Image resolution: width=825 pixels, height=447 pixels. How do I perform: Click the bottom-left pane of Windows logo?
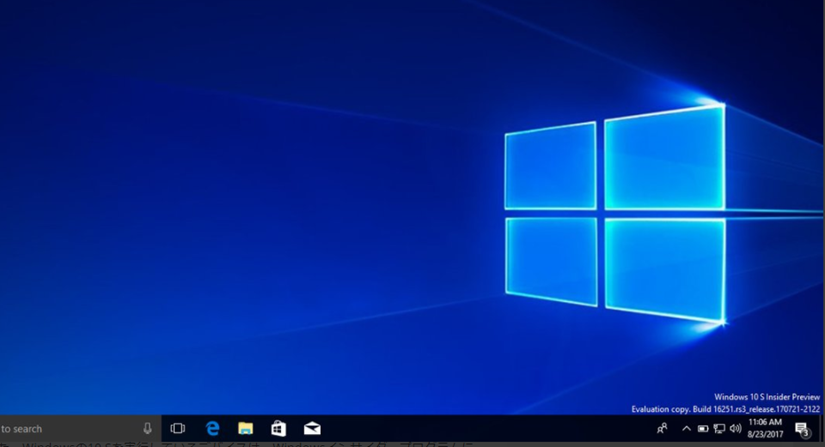(x=551, y=261)
